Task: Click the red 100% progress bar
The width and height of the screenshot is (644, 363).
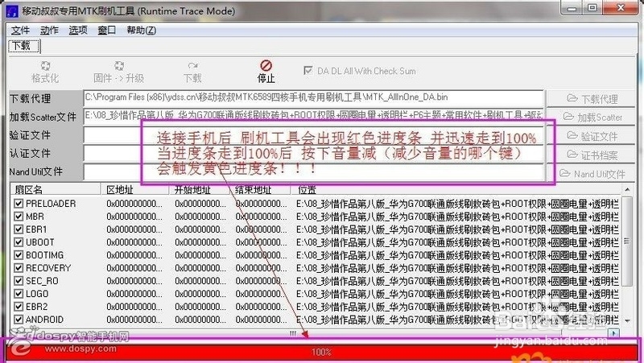Action: pos(321,352)
